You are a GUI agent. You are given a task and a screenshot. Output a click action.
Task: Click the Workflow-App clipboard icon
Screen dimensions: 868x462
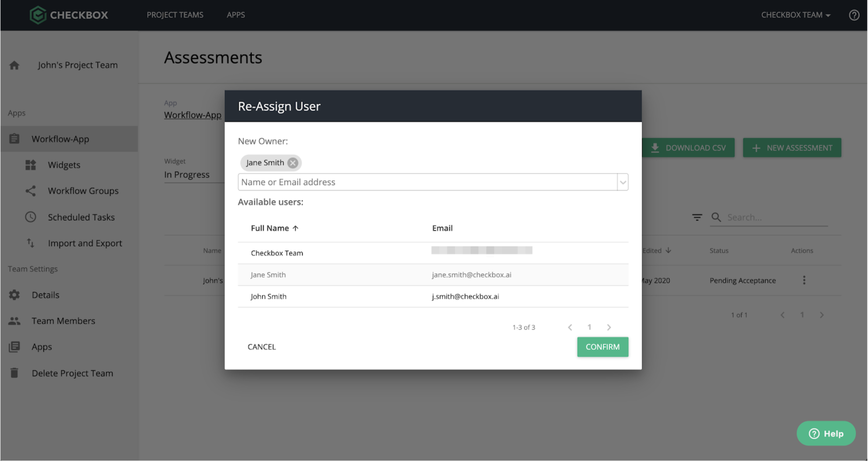click(14, 139)
